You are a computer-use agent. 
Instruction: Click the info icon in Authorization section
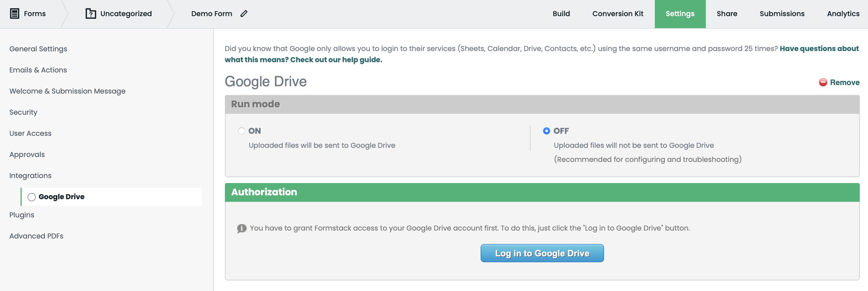[242, 228]
